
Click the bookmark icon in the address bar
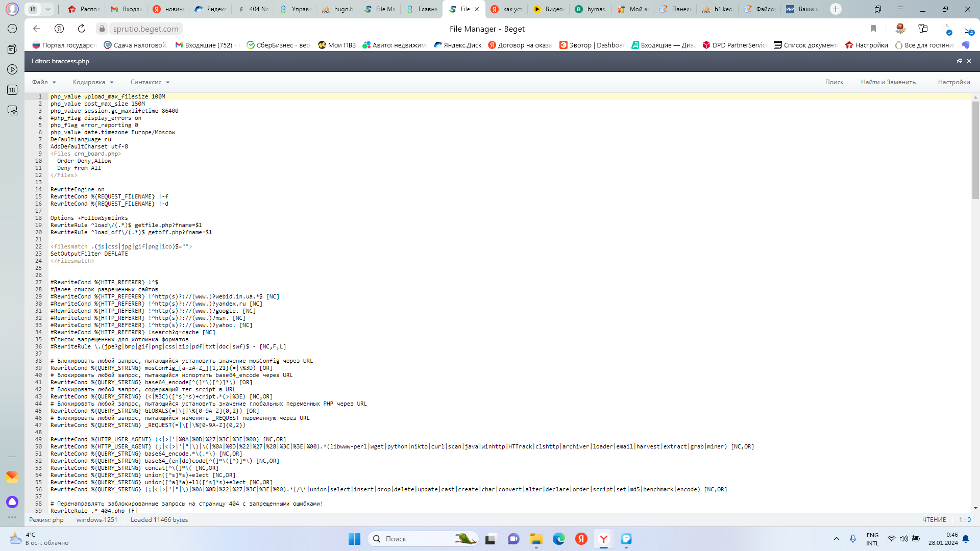(x=873, y=29)
